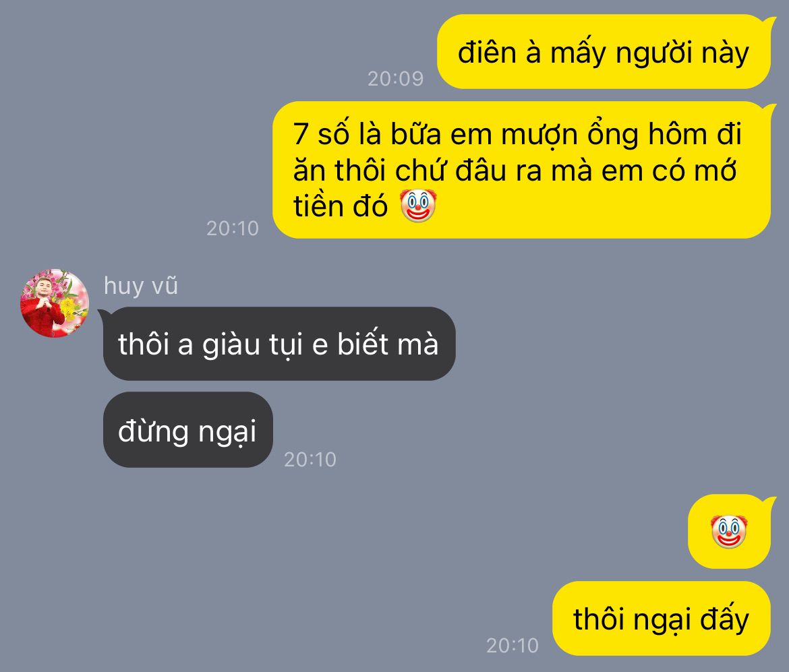Click the 20:10 timestamp beside 'đừng ngại'
789x672 pixels.
pos(310,459)
